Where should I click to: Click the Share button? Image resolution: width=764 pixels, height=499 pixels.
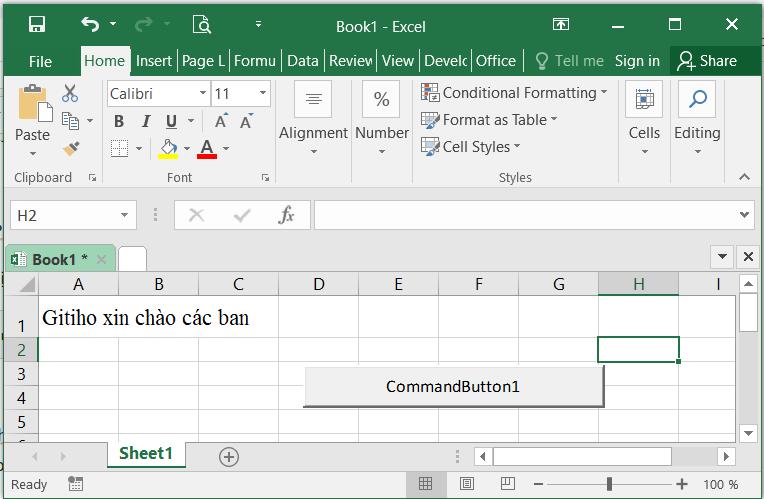tap(707, 61)
